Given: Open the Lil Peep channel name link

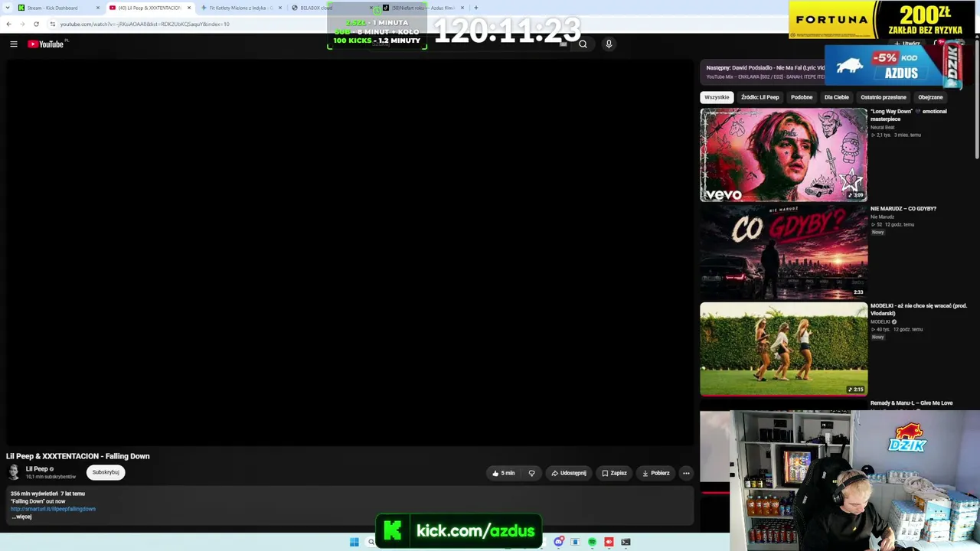Looking at the screenshot, I should point(37,469).
